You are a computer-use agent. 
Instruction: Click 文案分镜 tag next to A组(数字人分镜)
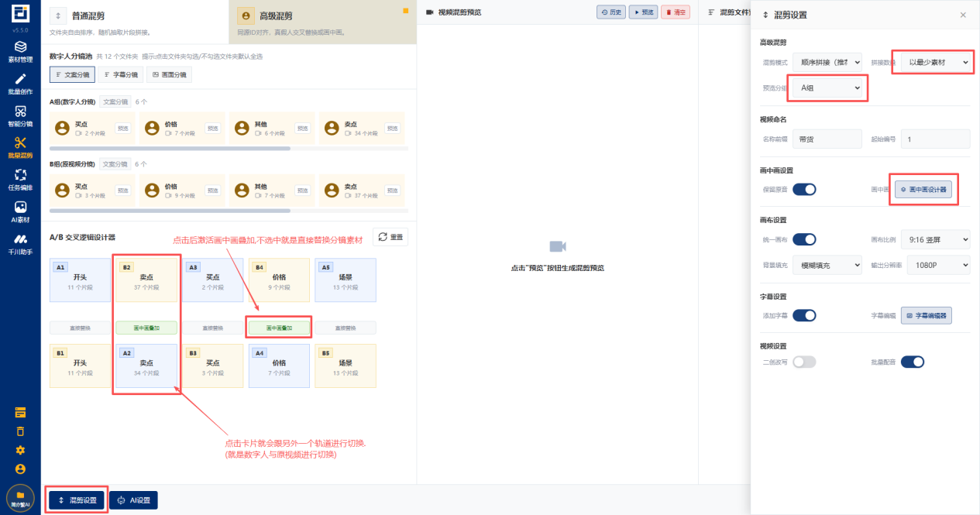tap(115, 101)
